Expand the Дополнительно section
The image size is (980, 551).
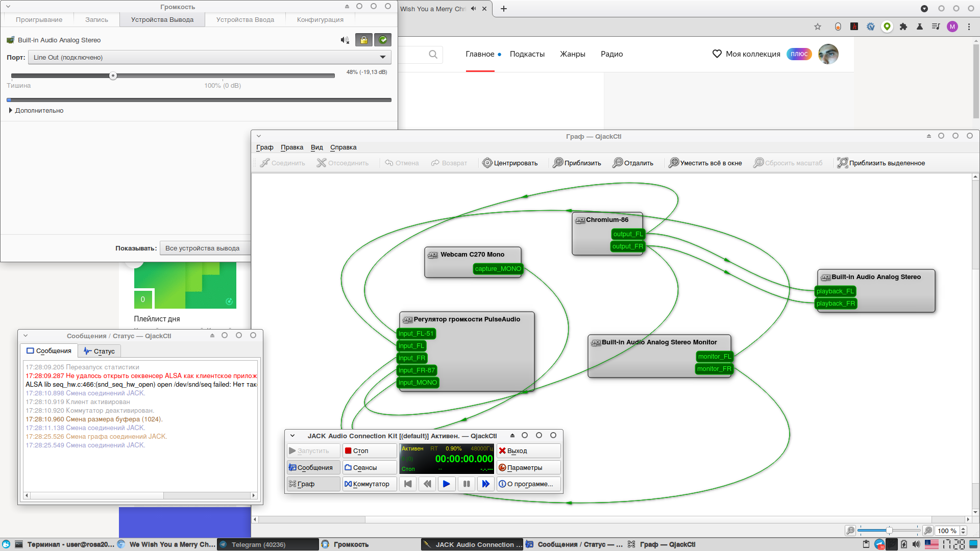36,110
